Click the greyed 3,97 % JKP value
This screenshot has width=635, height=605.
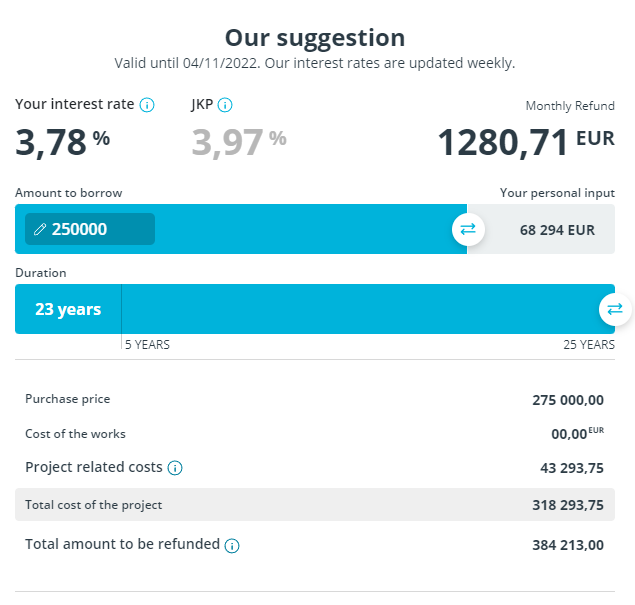(x=239, y=142)
